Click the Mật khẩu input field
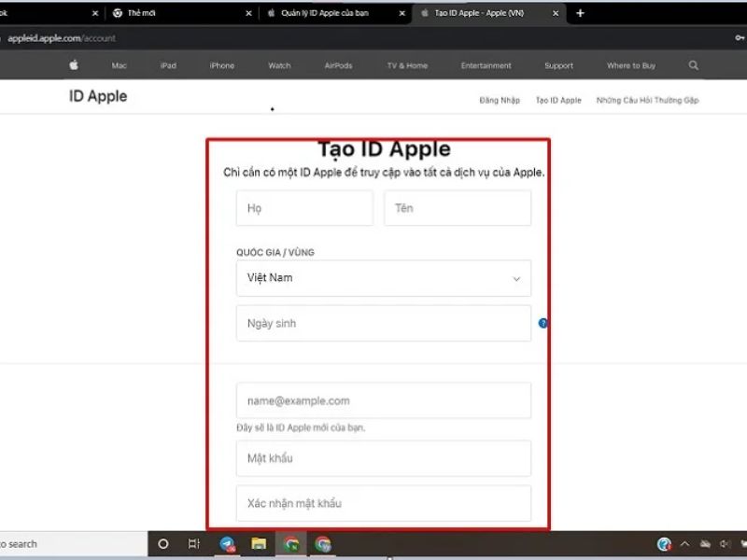 coord(384,458)
